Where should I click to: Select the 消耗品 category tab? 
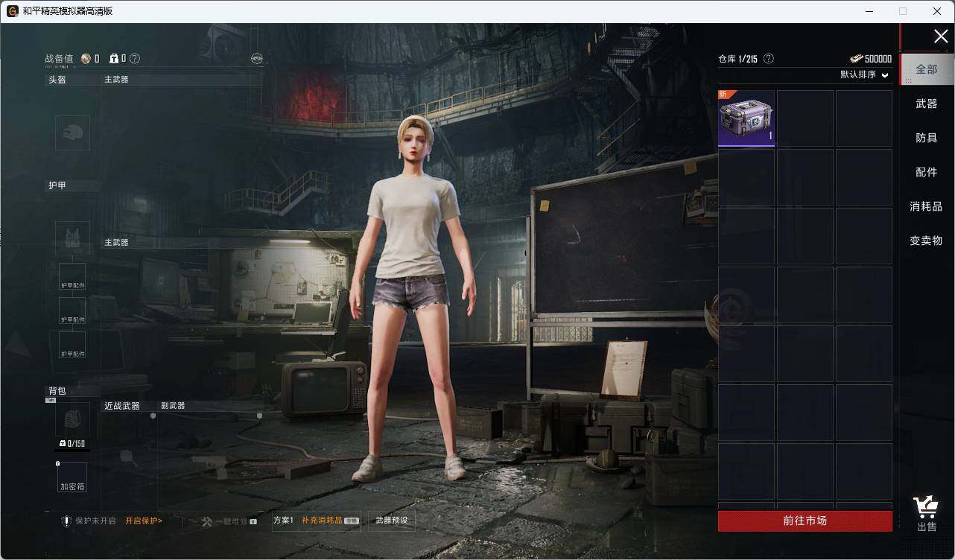(926, 207)
